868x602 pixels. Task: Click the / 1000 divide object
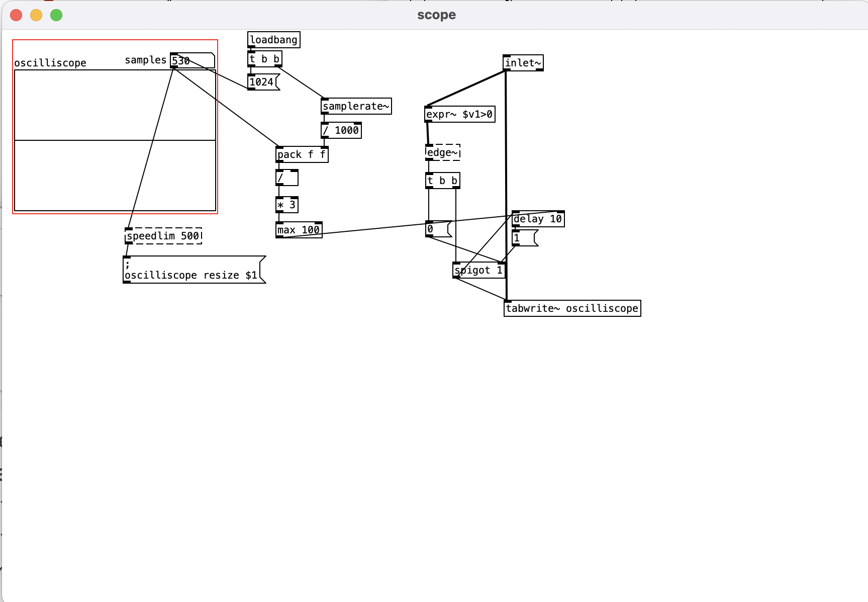click(340, 130)
